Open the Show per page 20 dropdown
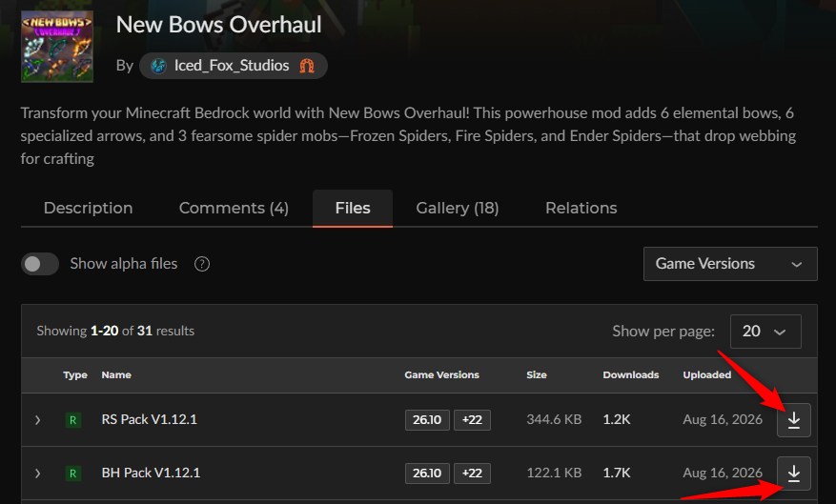The image size is (836, 504). (765, 332)
